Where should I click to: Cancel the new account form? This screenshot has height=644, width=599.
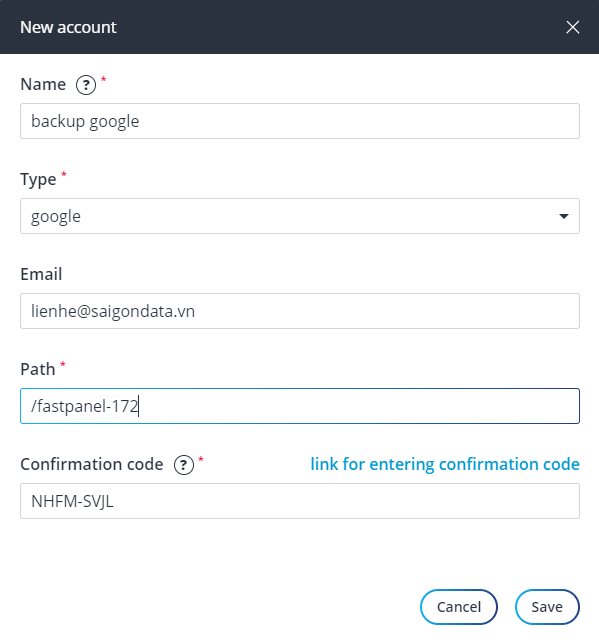[x=458, y=607]
